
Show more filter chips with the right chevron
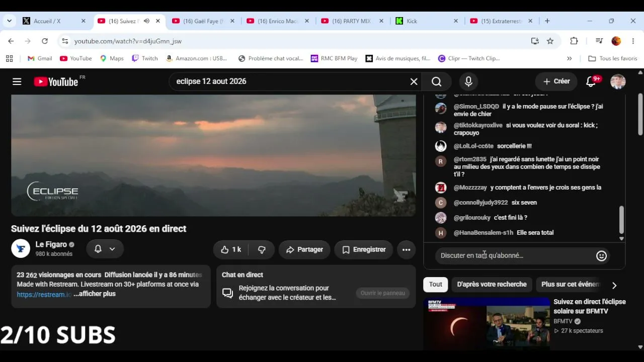click(614, 285)
